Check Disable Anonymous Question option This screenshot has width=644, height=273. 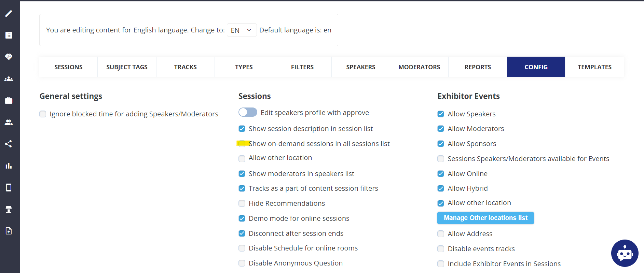(x=242, y=263)
